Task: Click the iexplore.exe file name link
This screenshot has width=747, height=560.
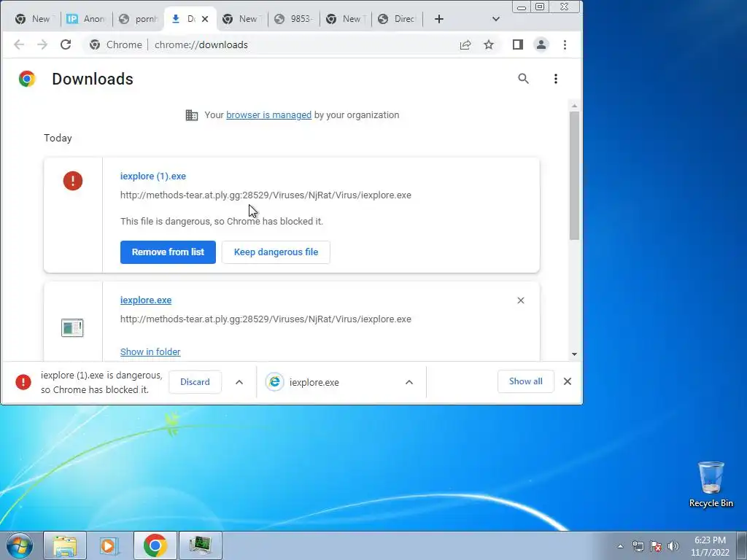Action: (x=146, y=300)
